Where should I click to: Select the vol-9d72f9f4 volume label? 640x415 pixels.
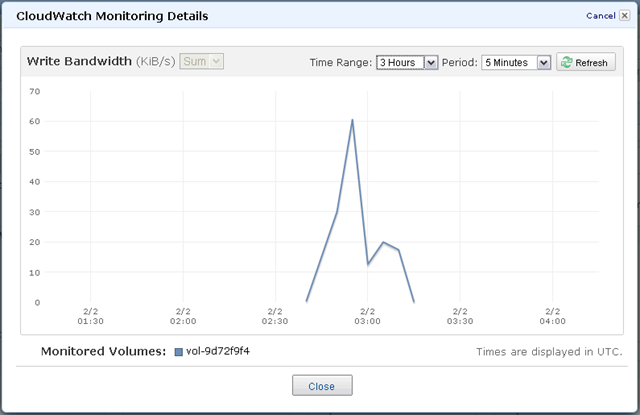pos(220,352)
